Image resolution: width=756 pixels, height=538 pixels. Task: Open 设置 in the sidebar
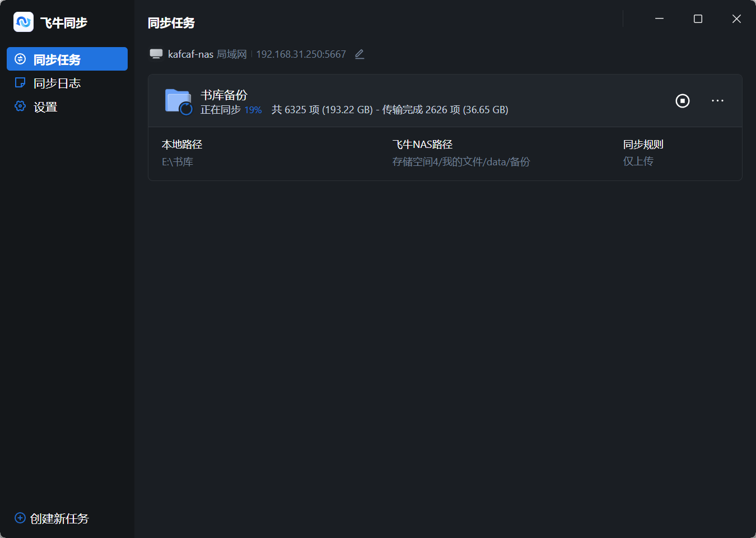[x=67, y=106]
